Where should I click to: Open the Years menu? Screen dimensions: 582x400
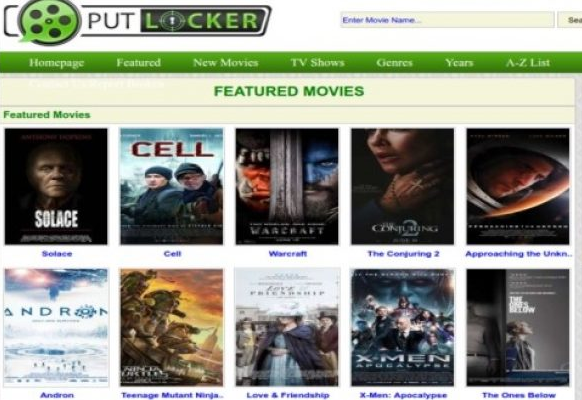459,62
